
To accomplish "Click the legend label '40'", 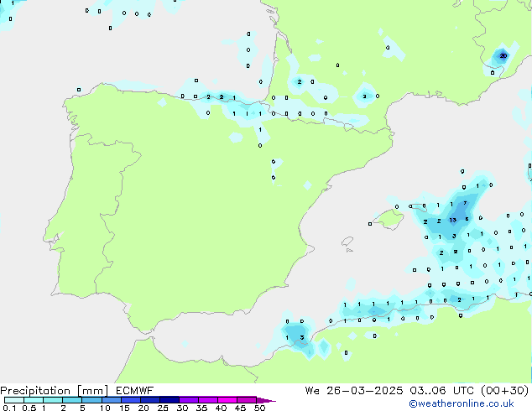I will coord(221,408).
